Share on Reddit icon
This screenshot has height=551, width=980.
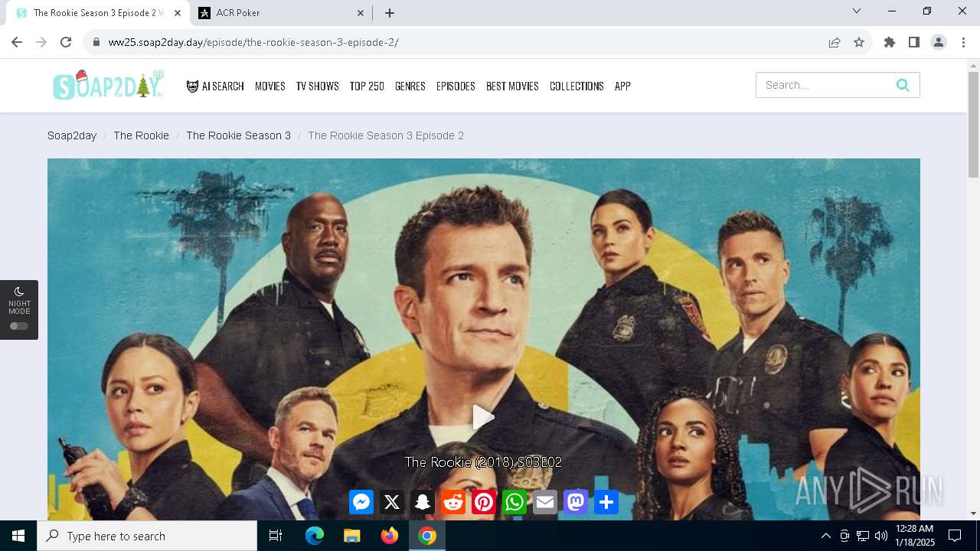pos(453,502)
